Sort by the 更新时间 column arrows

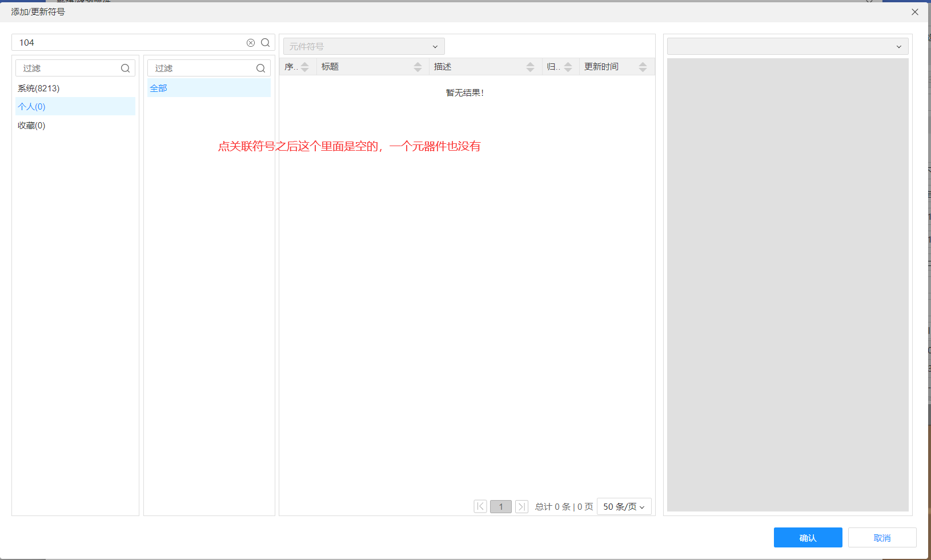(643, 67)
